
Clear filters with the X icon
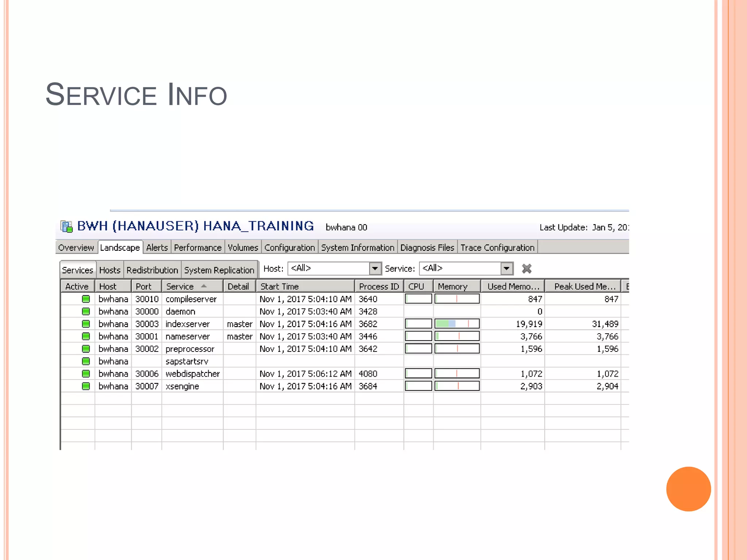(x=527, y=269)
